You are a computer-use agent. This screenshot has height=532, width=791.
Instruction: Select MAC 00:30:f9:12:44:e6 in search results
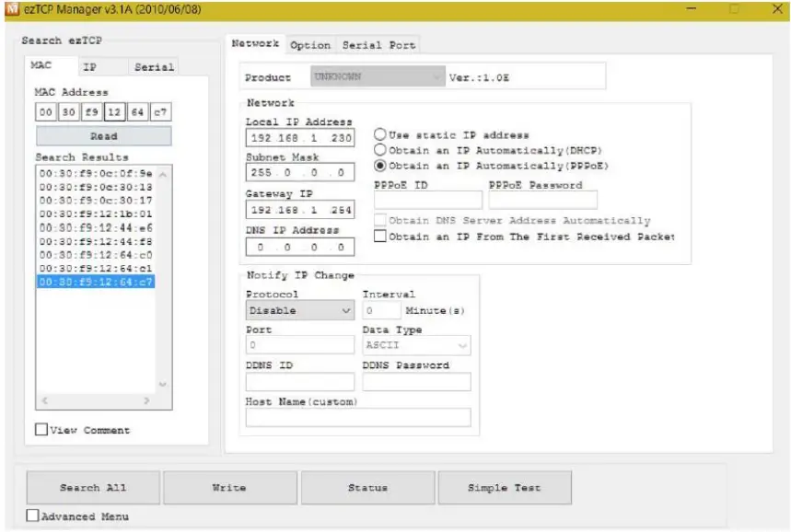pos(96,227)
